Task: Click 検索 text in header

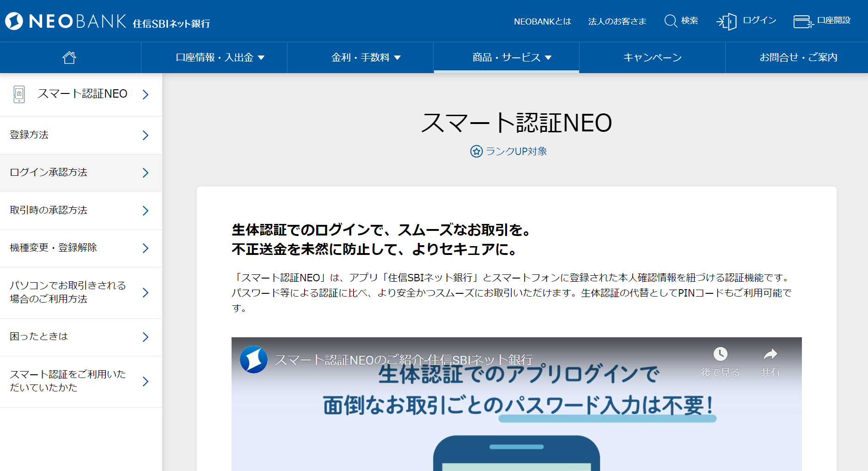Action: (690, 21)
